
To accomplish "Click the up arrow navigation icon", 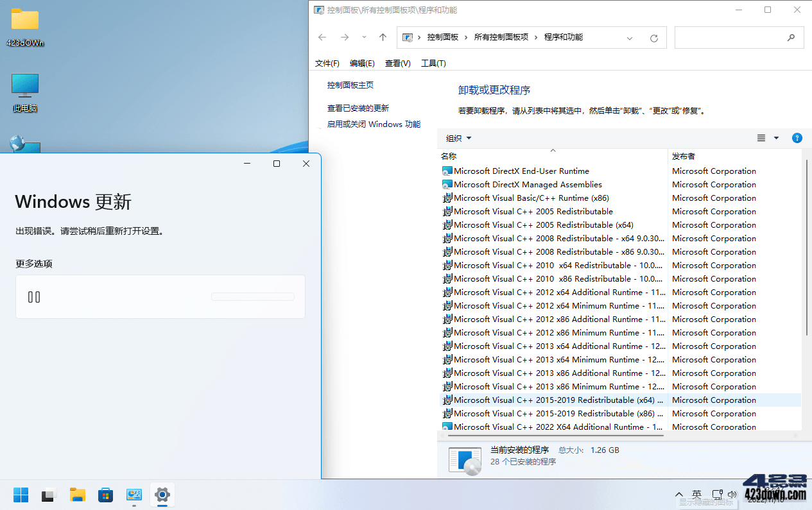I will [x=382, y=37].
